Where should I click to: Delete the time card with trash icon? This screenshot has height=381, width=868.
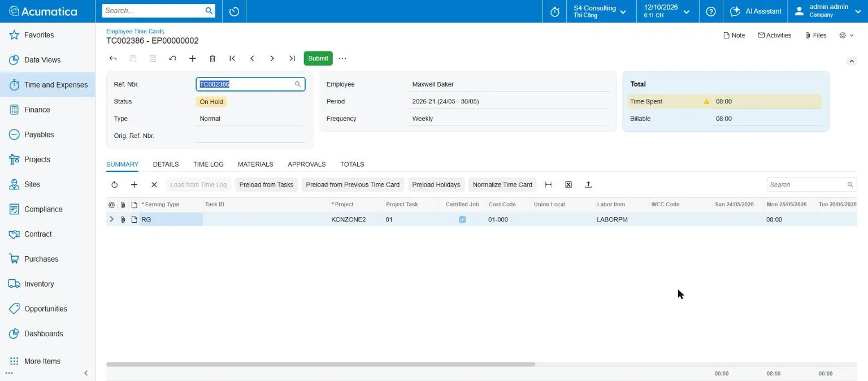[x=212, y=58]
